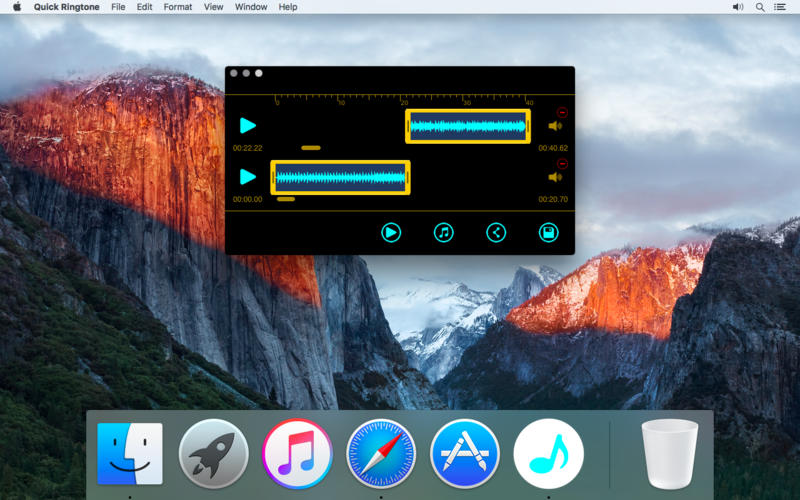Play the track starting at 00:22.22
800x500 pixels.
point(247,126)
